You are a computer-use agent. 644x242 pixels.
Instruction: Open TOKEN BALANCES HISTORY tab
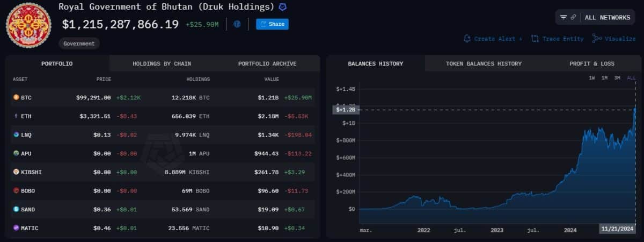[484, 63]
